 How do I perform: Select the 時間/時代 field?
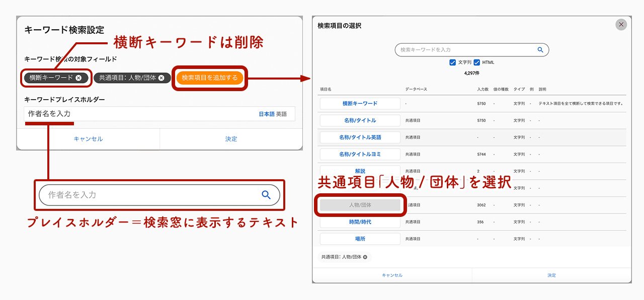(x=360, y=222)
